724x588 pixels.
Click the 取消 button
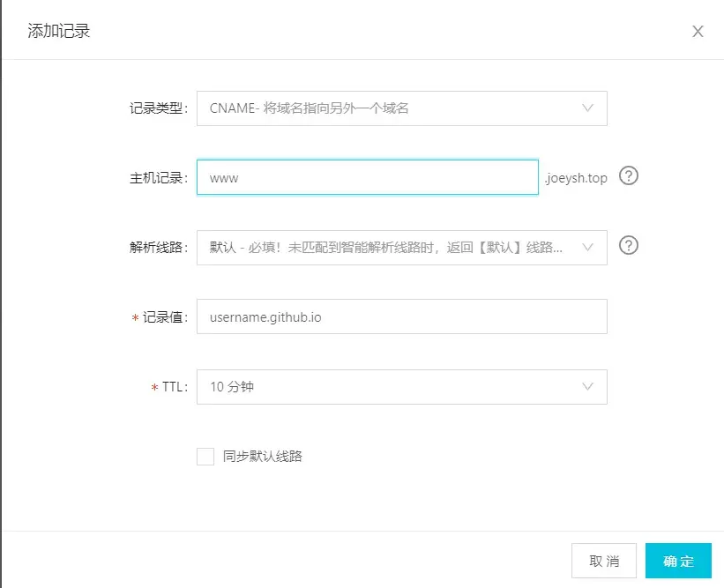(604, 561)
